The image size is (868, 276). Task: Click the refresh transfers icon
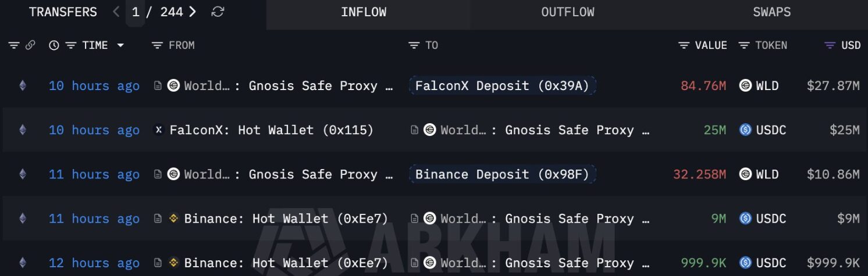218,12
